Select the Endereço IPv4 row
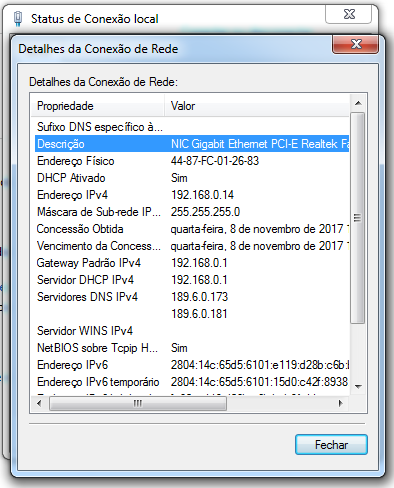The width and height of the screenshot is (394, 488). coord(192,195)
